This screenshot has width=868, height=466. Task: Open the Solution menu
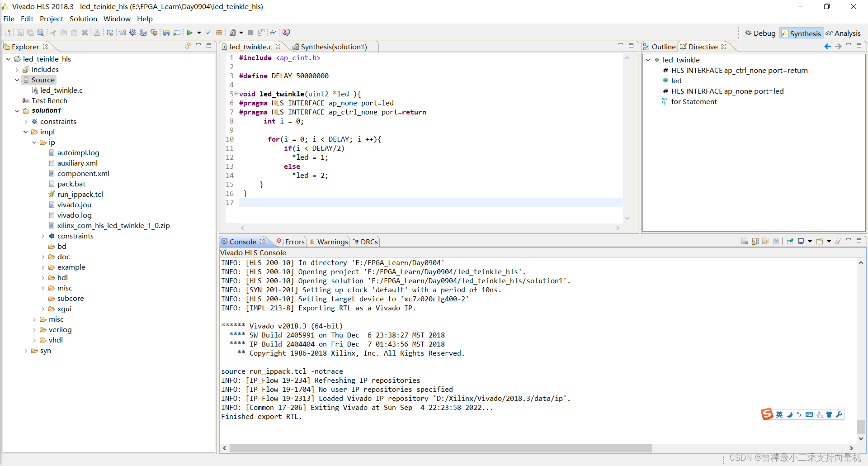[83, 19]
